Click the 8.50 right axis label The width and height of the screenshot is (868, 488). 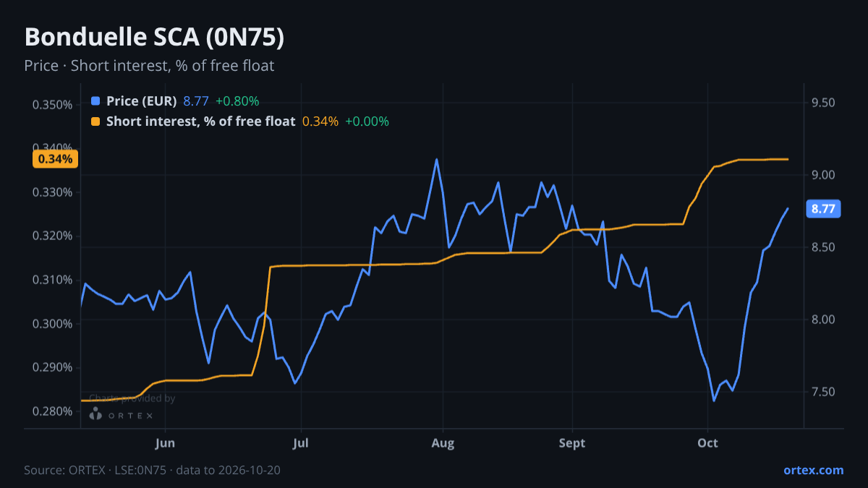pos(824,247)
